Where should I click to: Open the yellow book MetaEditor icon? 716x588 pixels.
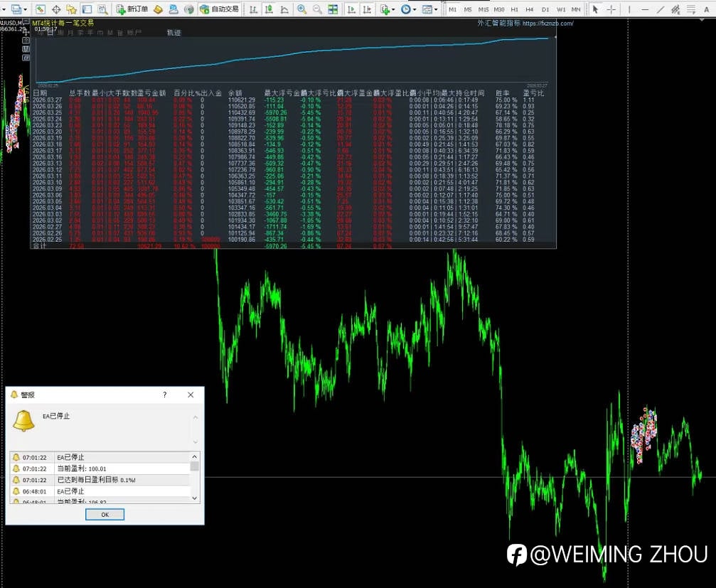[x=158, y=9]
